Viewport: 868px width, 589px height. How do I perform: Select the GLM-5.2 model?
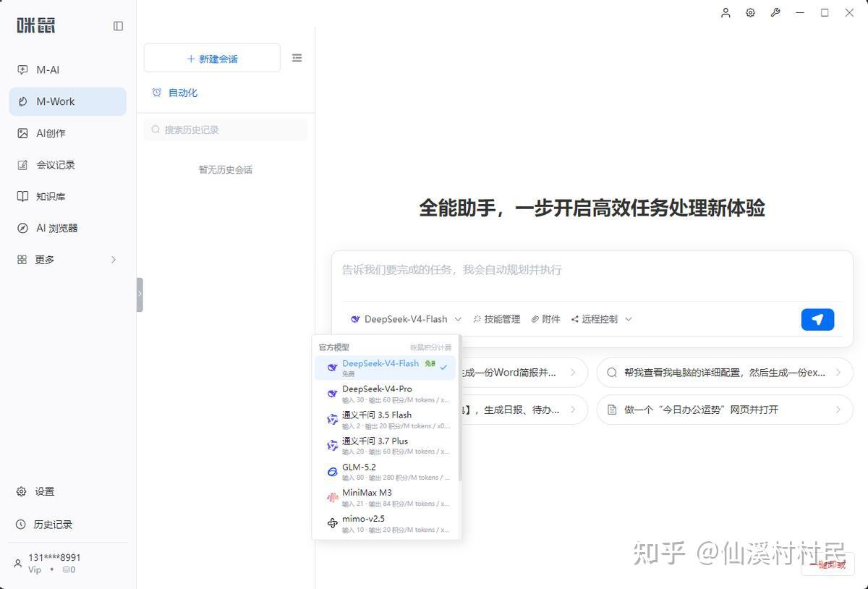click(386, 472)
